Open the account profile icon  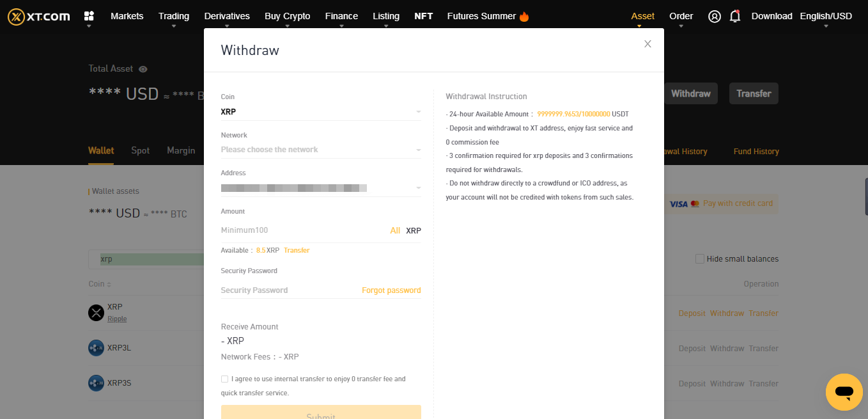pos(714,16)
